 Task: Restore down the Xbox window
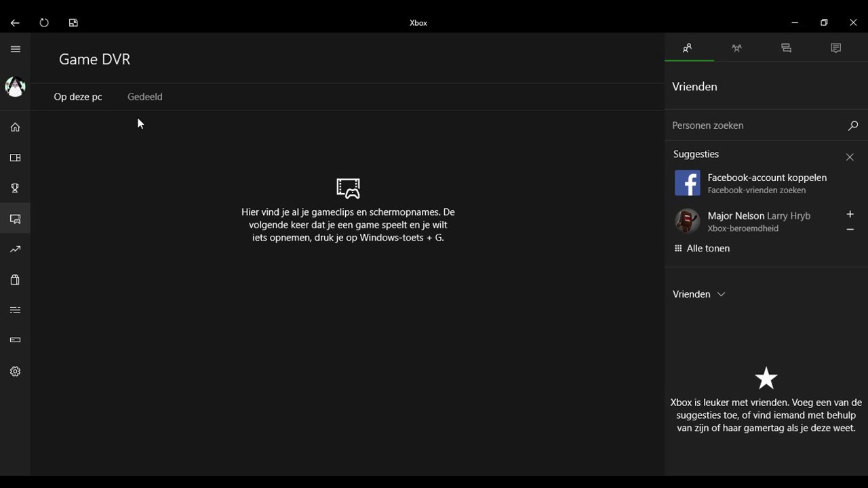point(824,23)
